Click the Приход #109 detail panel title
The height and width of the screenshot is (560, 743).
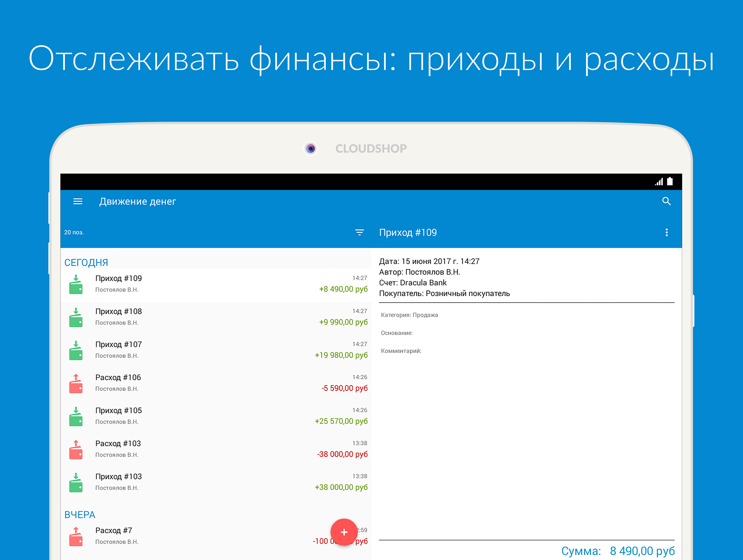[x=408, y=232]
